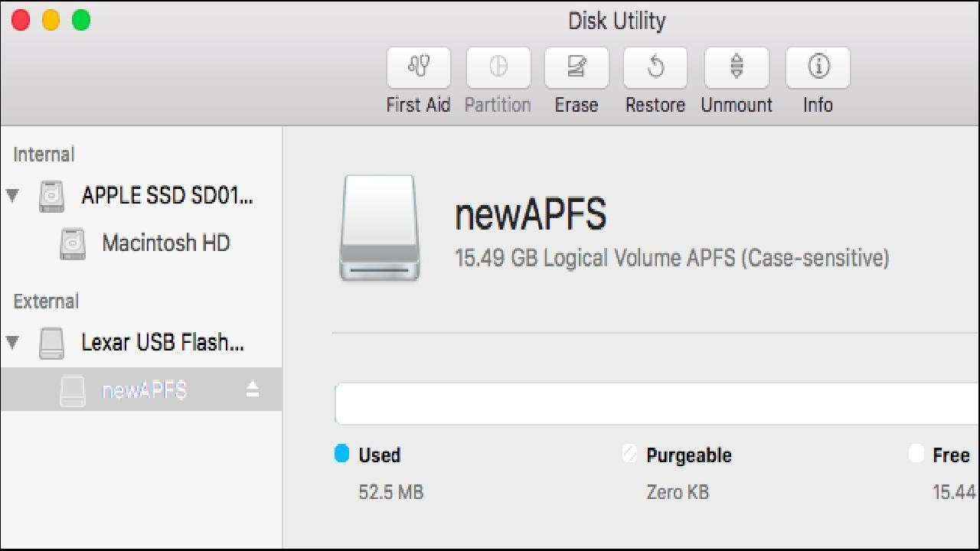This screenshot has width=980, height=551.
Task: Click the blue Used color indicator
Action: [x=342, y=454]
